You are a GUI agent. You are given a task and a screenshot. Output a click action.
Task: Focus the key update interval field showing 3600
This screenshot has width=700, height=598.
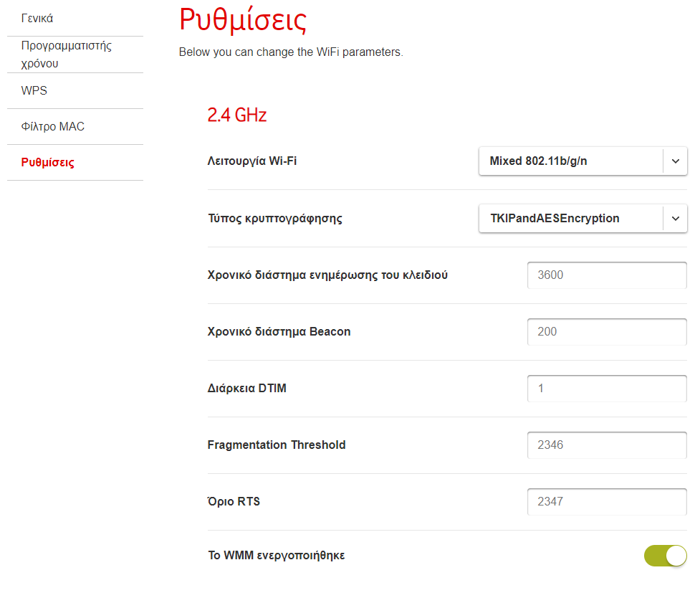click(x=607, y=275)
